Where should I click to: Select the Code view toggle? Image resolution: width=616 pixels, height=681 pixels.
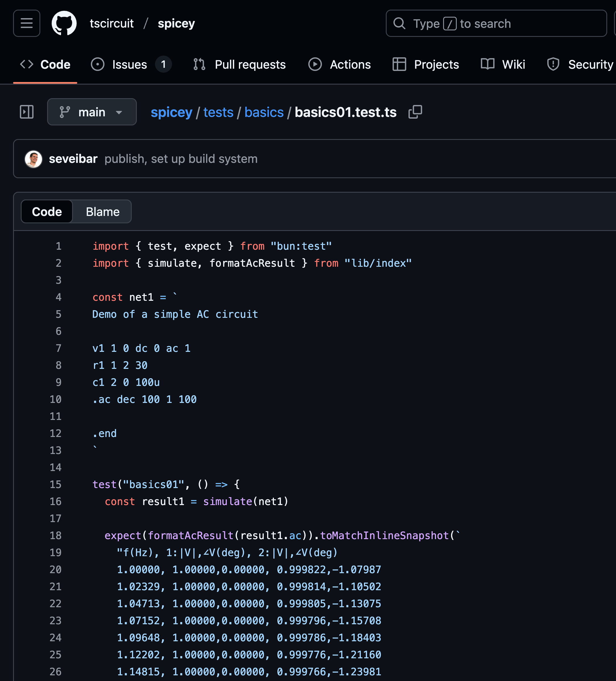point(47,212)
